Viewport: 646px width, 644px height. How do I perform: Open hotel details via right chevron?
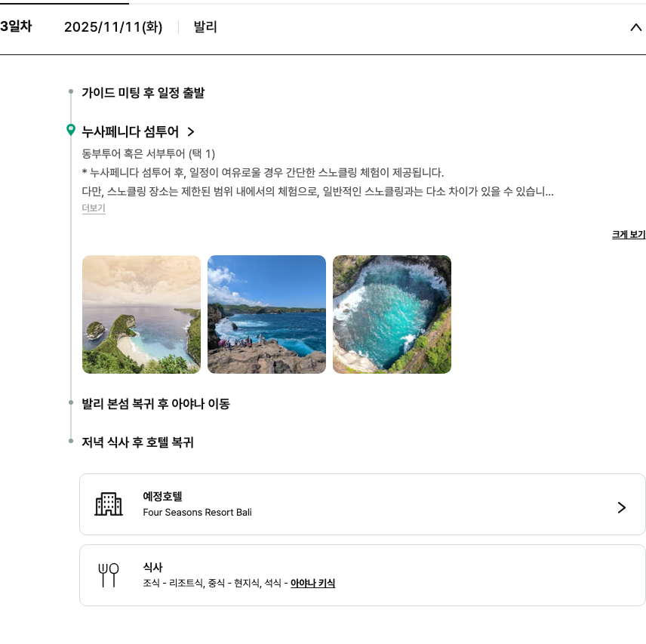point(621,507)
